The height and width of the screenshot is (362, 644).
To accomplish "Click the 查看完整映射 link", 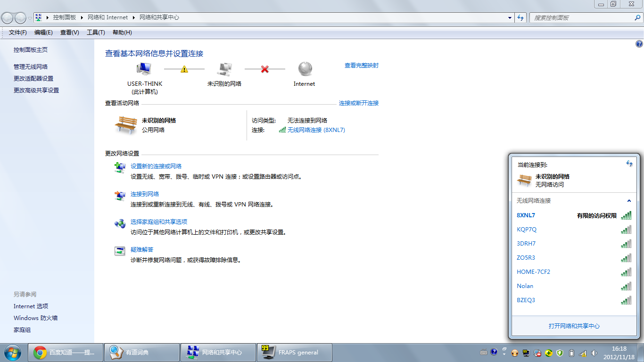I will [x=362, y=66].
